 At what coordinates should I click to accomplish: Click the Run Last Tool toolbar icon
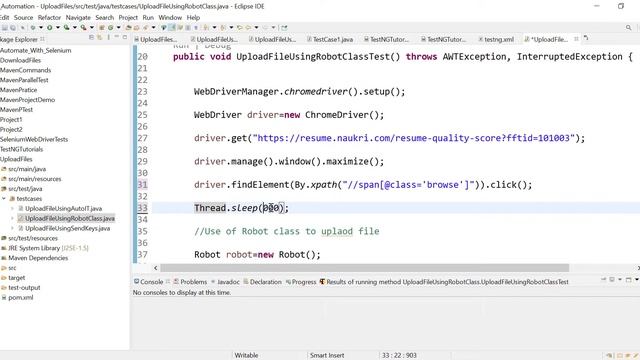pyautogui.click(x=83, y=27)
